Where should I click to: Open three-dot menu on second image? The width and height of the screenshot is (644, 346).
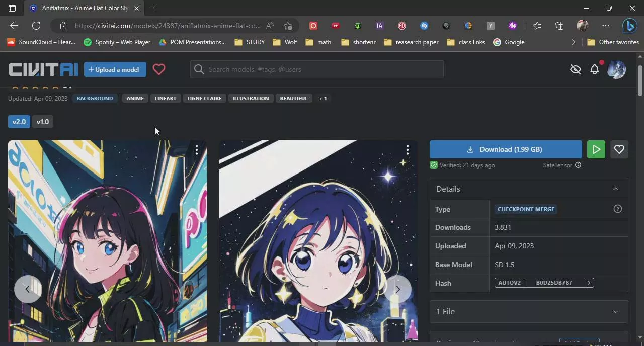pos(408,150)
